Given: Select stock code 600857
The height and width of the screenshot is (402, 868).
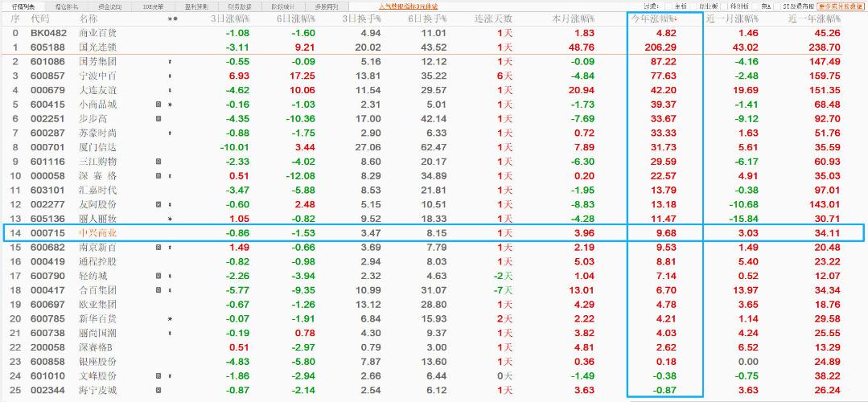Looking at the screenshot, I should tap(47, 76).
